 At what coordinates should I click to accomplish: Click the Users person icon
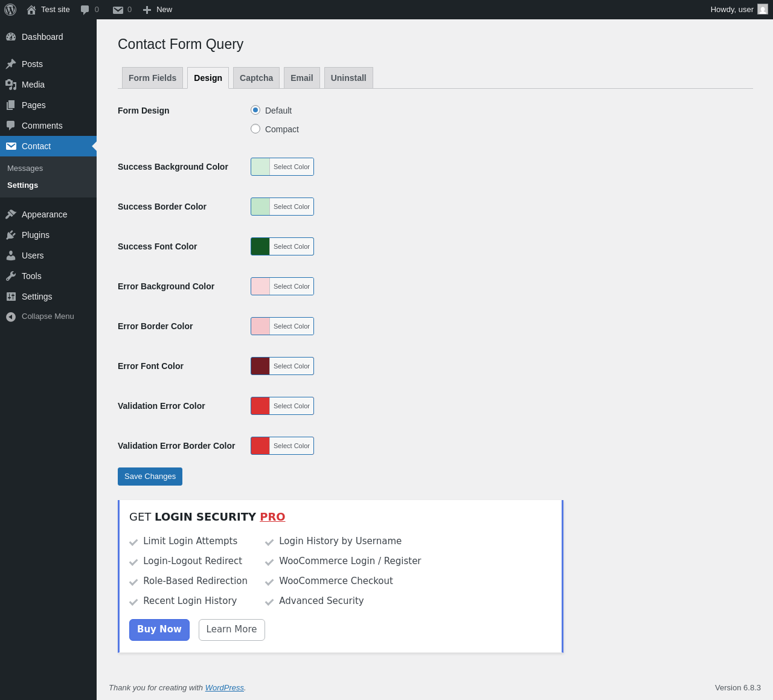tap(11, 255)
